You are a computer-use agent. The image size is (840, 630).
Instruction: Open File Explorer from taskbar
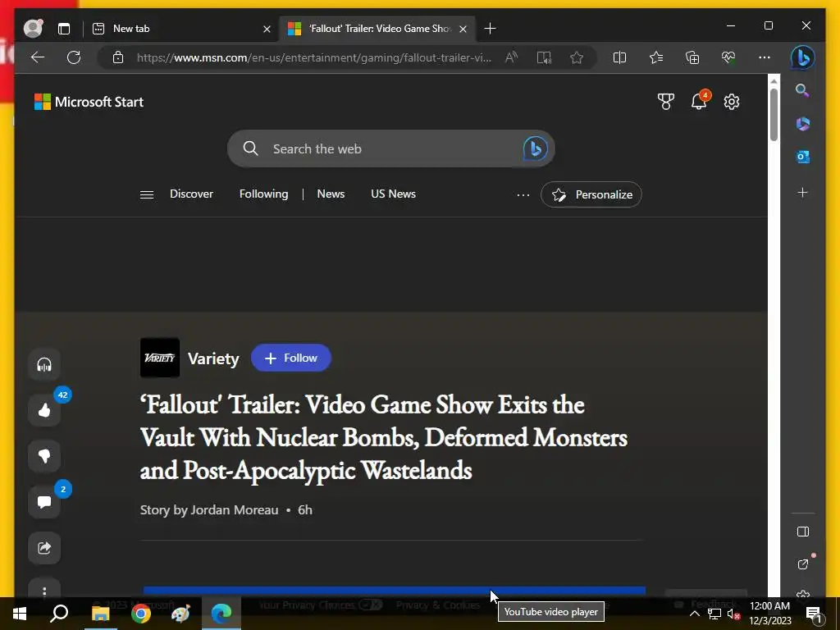100,614
